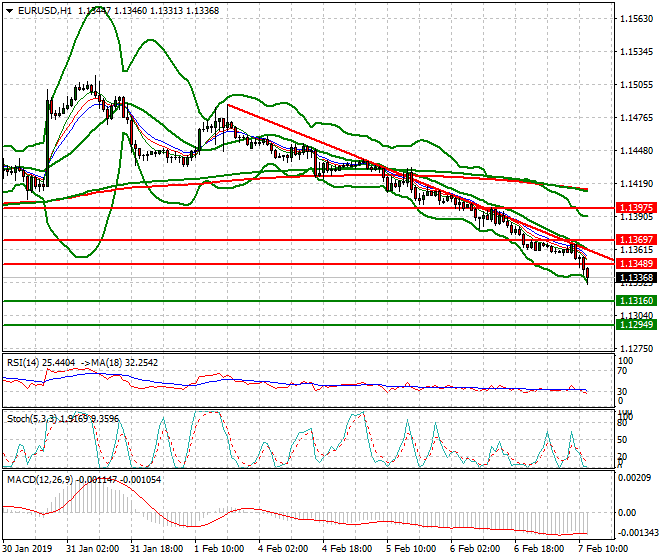
Task: Select the green 1.13160 support price tag
Action: [x=636, y=300]
